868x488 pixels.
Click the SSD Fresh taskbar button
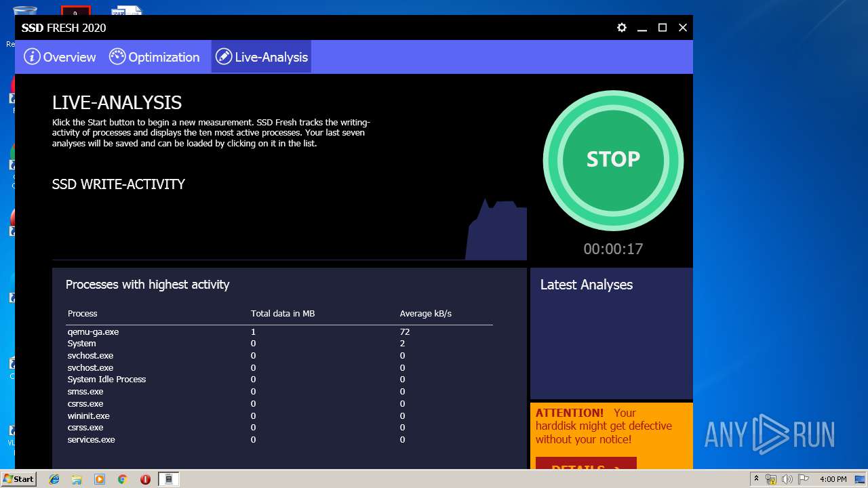tap(169, 479)
